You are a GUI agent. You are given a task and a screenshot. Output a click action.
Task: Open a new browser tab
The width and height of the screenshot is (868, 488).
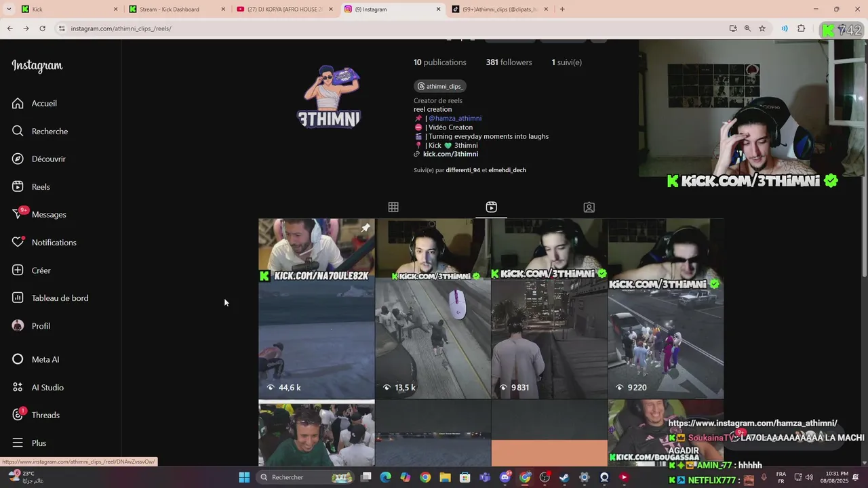pyautogui.click(x=562, y=9)
